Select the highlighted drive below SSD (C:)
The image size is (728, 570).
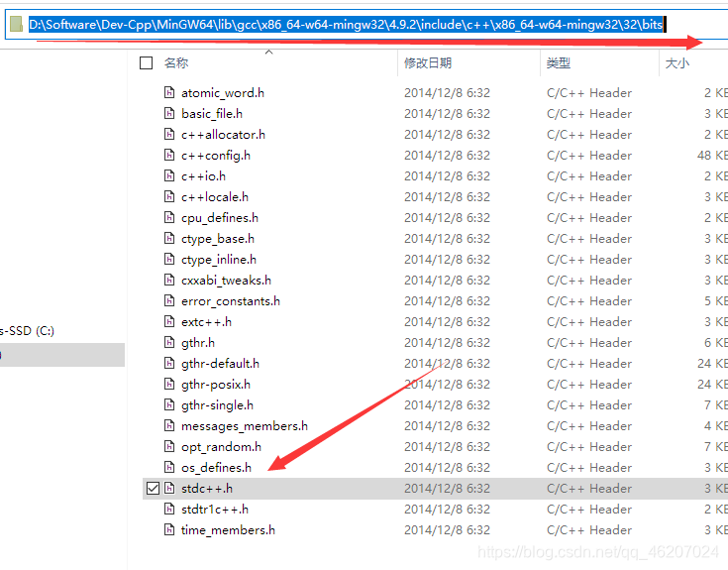pyautogui.click(x=62, y=355)
